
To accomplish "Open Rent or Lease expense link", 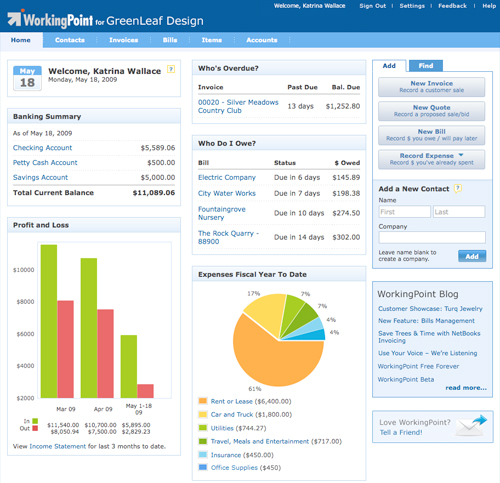I will tap(231, 401).
